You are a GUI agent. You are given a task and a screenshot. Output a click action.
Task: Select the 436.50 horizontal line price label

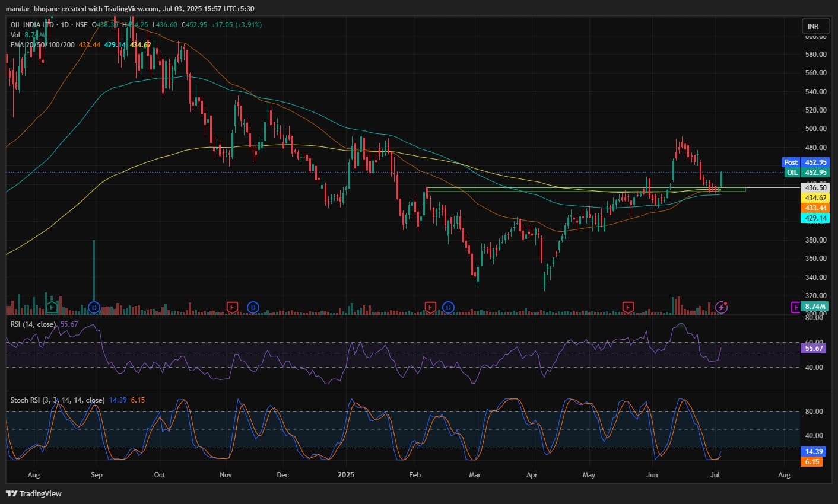(x=815, y=187)
